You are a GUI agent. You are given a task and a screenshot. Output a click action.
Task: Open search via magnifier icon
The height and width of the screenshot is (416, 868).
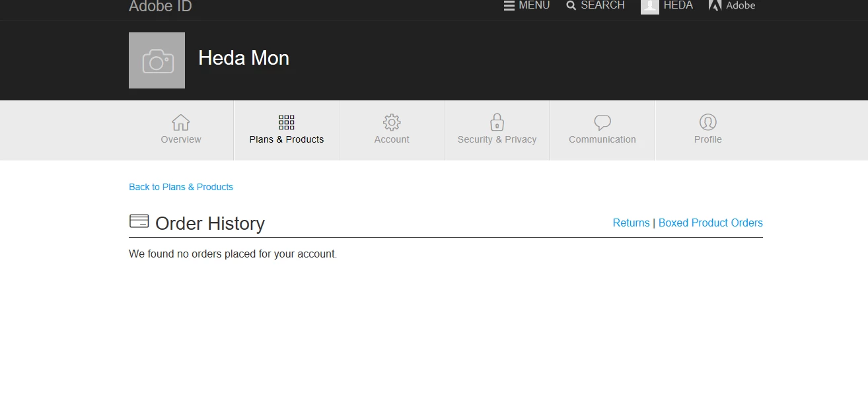571,5
